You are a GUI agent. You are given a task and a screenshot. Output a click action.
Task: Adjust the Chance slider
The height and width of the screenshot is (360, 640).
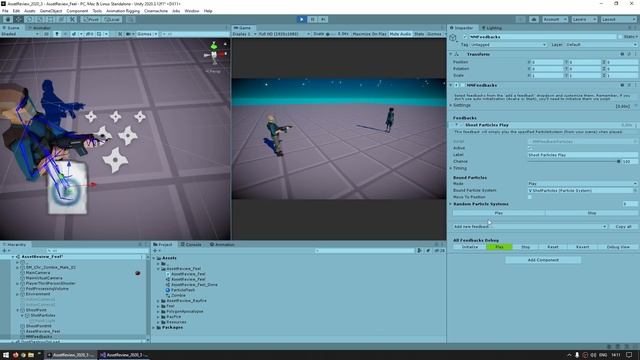point(573,162)
